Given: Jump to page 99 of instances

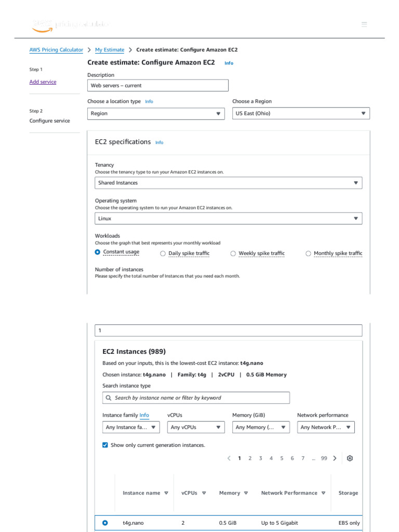Looking at the screenshot, I should coord(324,458).
